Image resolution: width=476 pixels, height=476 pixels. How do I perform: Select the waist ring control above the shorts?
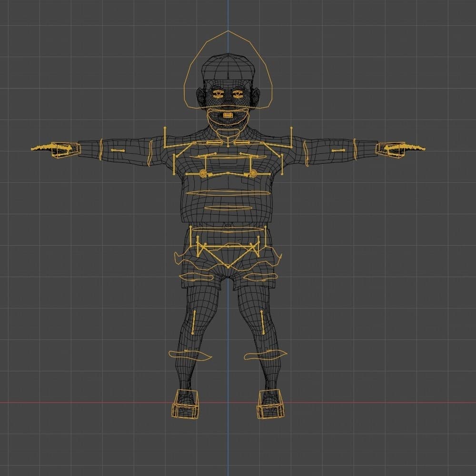[228, 229]
